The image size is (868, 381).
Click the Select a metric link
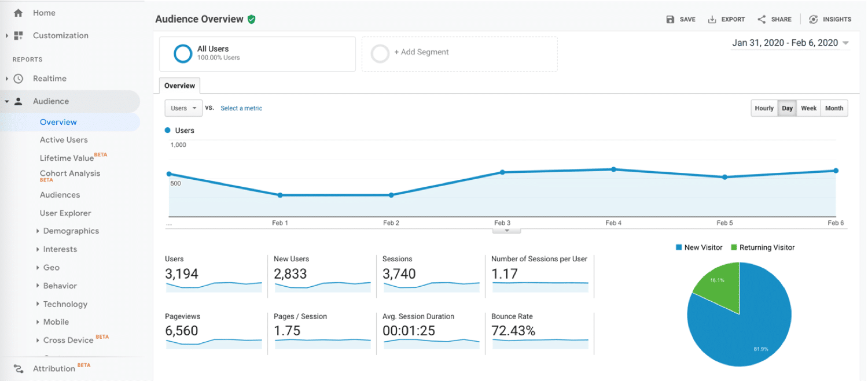click(241, 108)
